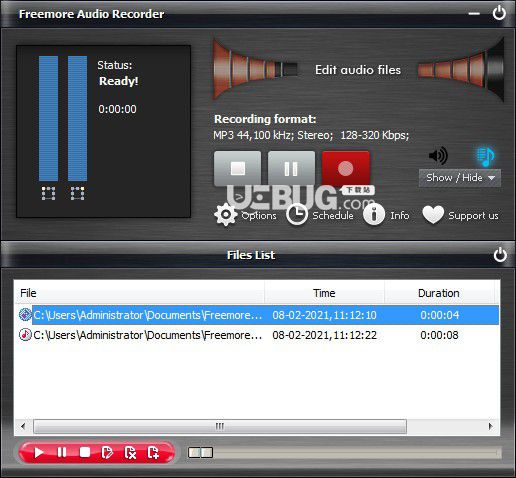Add a file to the Files List
Viewport: 516px width, 478px height.
click(x=153, y=453)
